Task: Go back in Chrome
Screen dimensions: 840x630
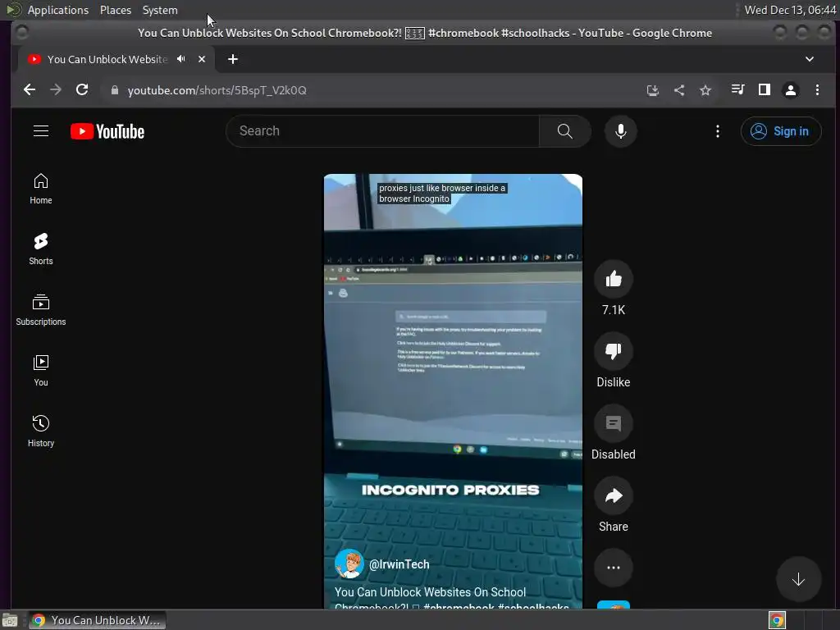Action: coord(30,90)
